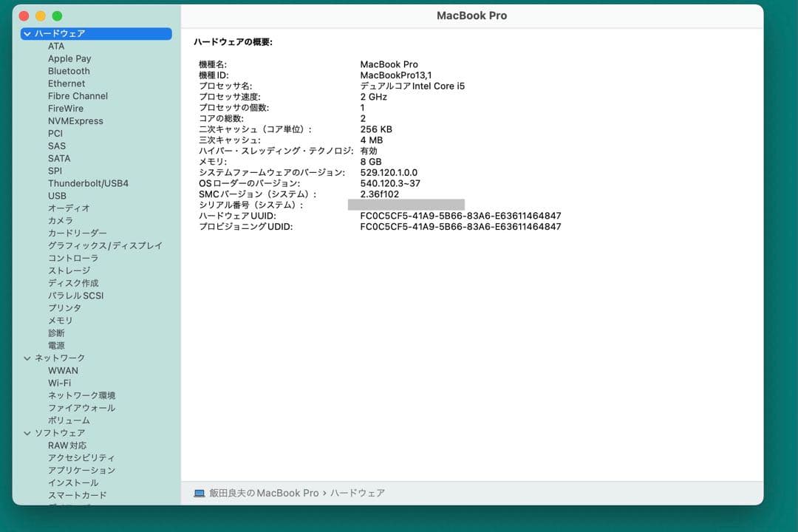This screenshot has height=532, width=798.
Task: Open ネットワーク環境 entry
Action: click(x=81, y=395)
